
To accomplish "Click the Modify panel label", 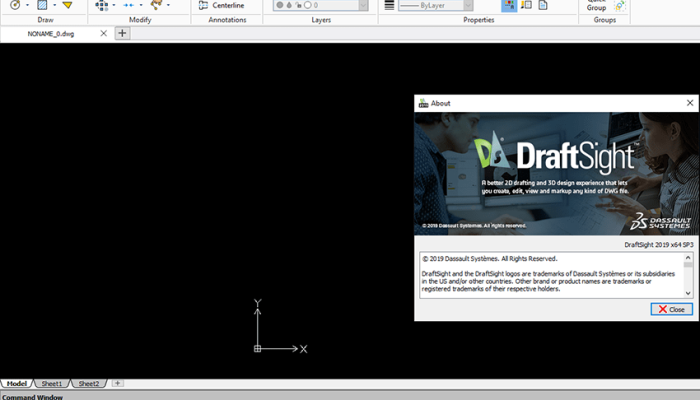I will tap(140, 20).
